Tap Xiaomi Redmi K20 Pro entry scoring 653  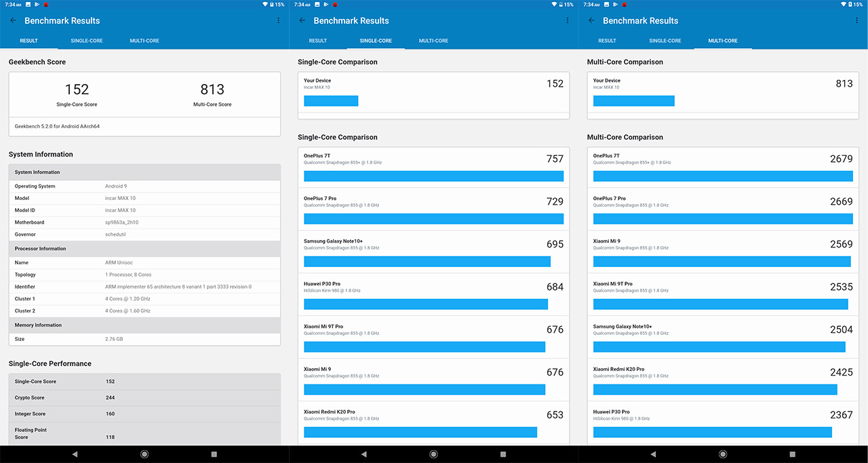[434, 422]
